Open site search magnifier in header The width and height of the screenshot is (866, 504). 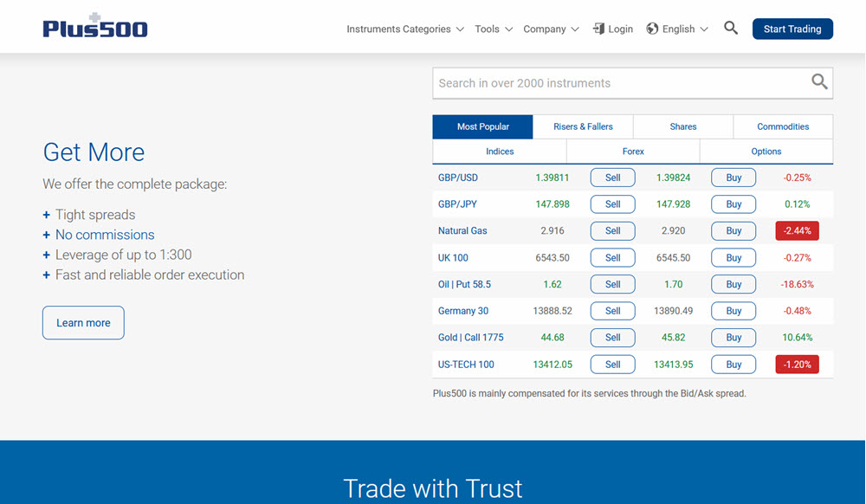pos(731,28)
